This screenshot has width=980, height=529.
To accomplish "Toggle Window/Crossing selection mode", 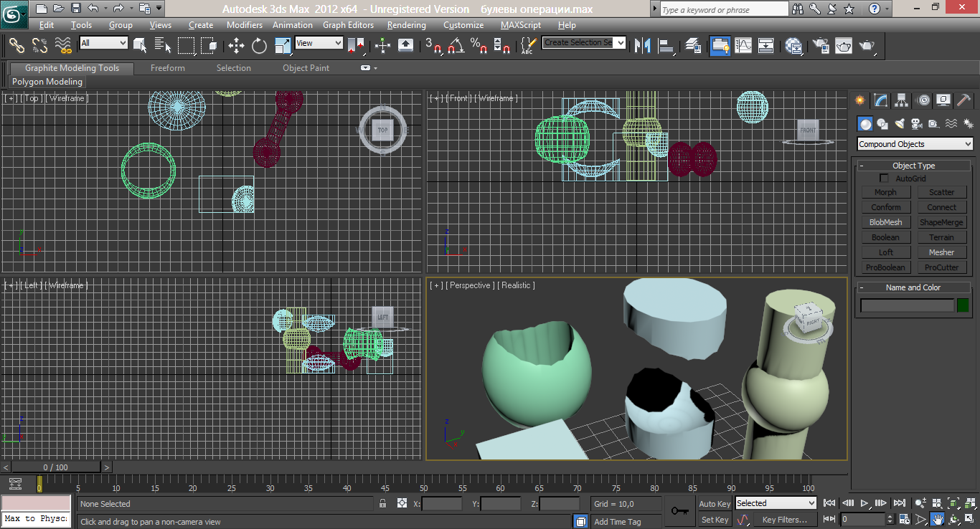I will pos(209,46).
